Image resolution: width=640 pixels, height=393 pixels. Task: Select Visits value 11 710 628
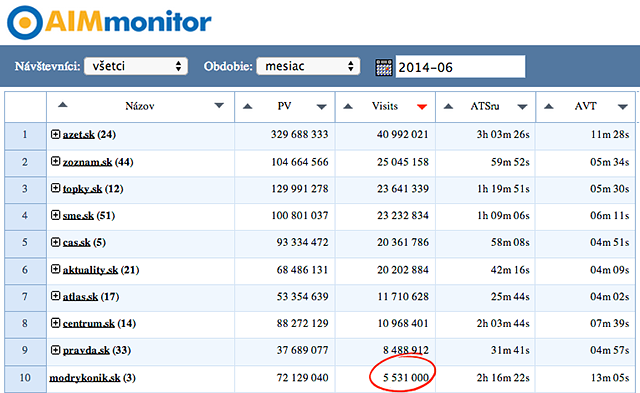(403, 297)
